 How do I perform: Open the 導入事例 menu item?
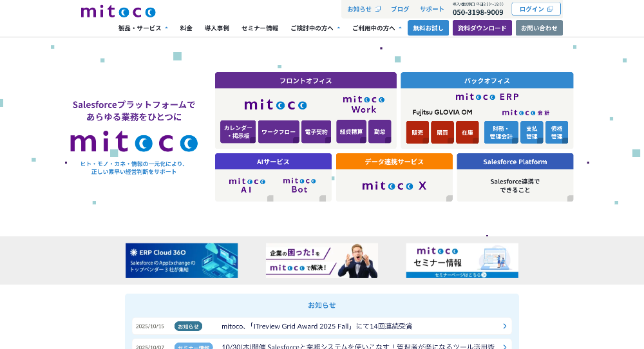(x=217, y=28)
